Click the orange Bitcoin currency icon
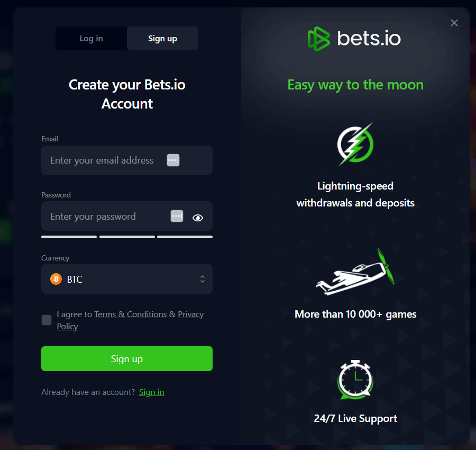The height and width of the screenshot is (450, 476). point(56,279)
